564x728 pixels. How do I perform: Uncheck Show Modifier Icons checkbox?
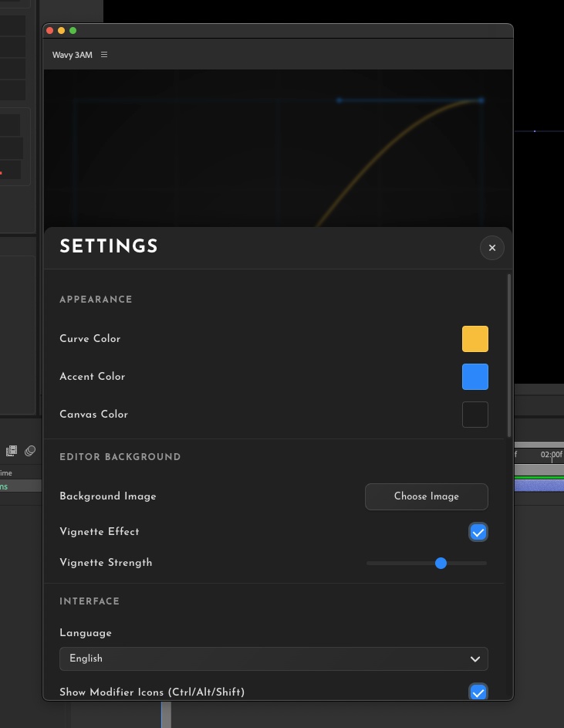(478, 692)
